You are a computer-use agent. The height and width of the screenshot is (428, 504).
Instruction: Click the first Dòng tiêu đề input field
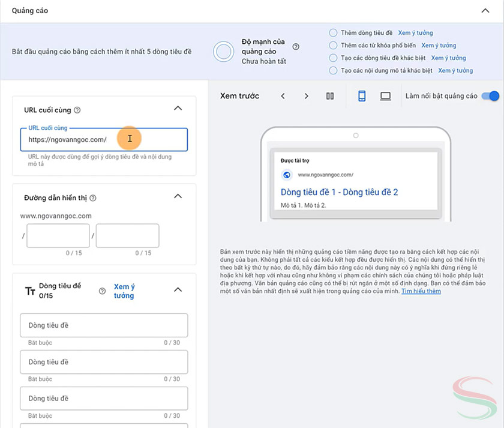[104, 326]
